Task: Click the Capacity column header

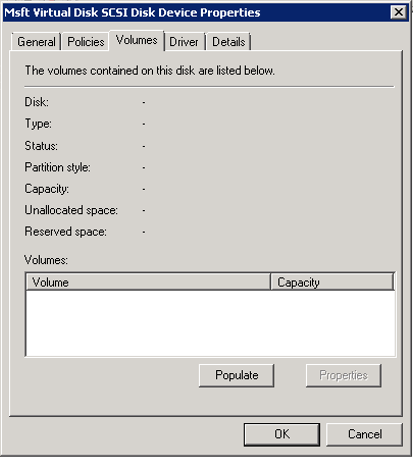Action: pyautogui.click(x=332, y=282)
